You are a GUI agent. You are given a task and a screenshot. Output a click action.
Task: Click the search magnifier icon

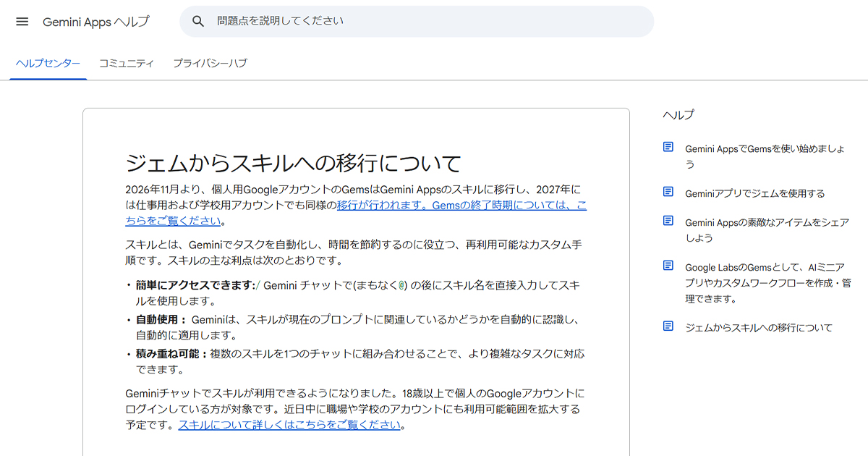click(x=199, y=22)
